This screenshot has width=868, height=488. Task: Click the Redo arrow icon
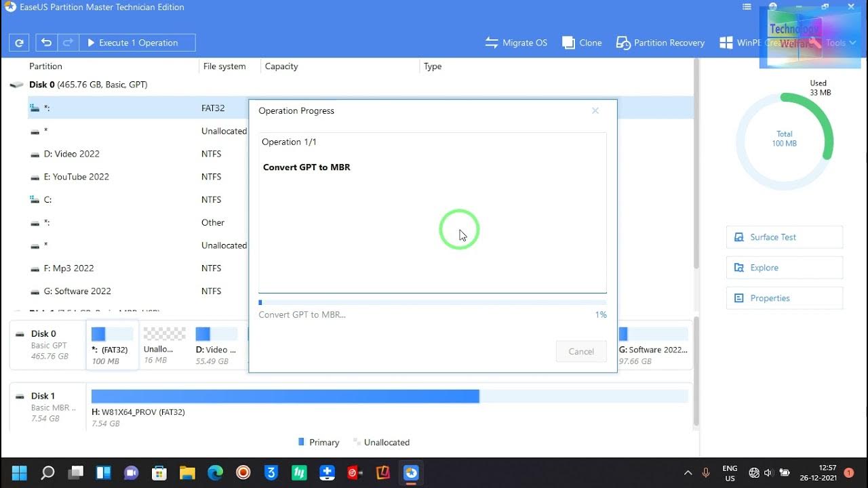[x=68, y=43]
